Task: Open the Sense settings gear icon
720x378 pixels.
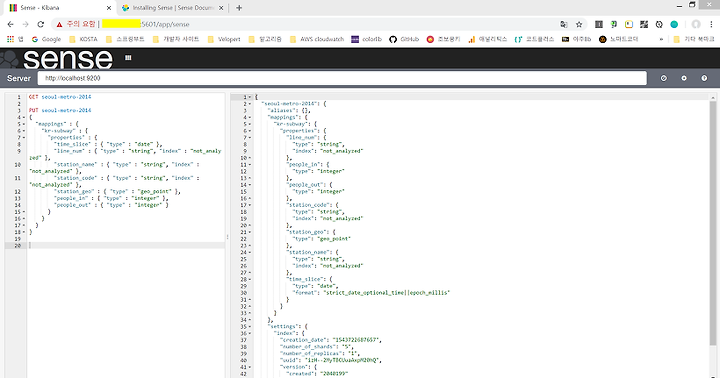Action: [684, 78]
